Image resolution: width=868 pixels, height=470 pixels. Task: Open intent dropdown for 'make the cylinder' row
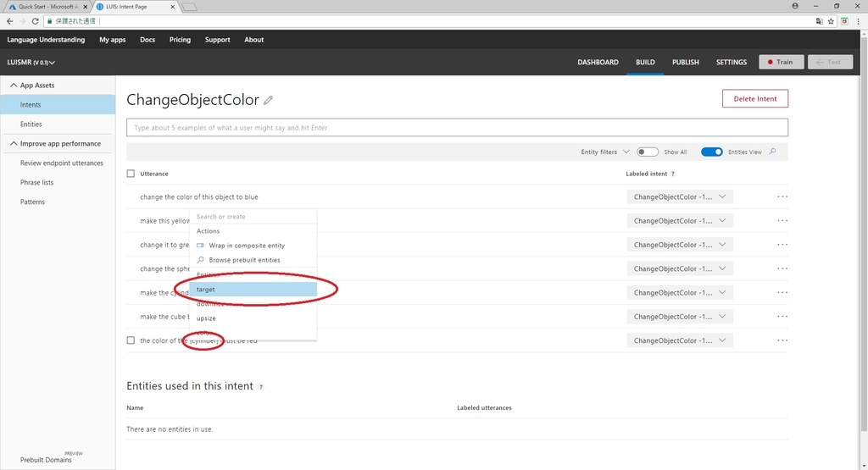point(680,292)
